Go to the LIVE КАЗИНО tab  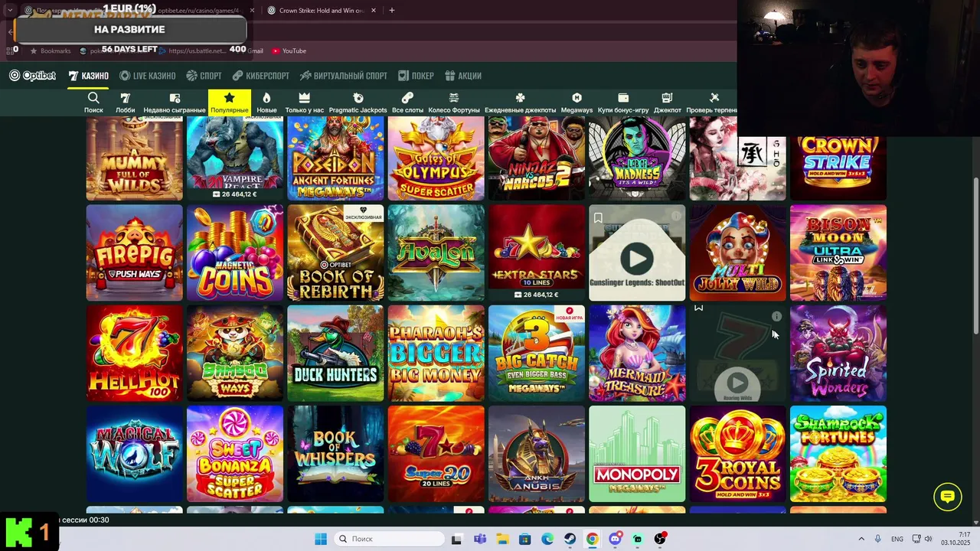pos(148,76)
